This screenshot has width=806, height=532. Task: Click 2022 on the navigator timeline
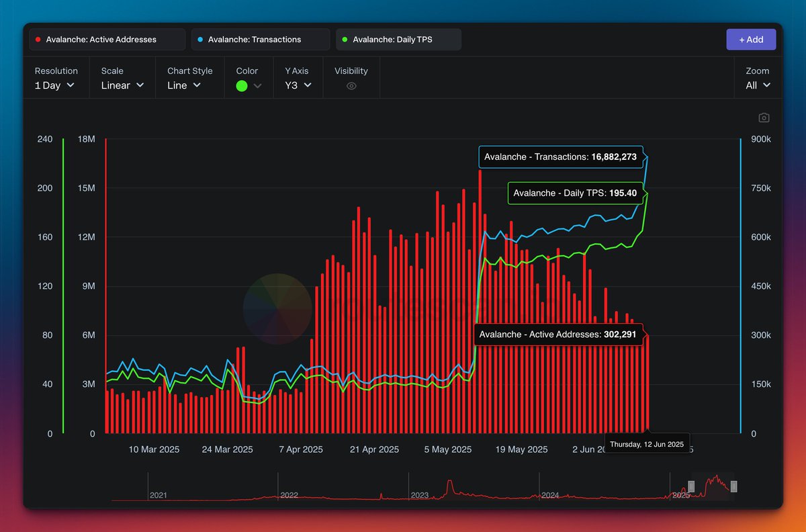tap(289, 495)
